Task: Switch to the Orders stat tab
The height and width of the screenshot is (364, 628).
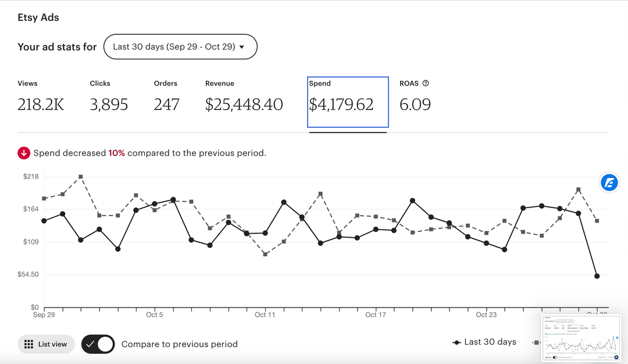Action: pos(166,97)
